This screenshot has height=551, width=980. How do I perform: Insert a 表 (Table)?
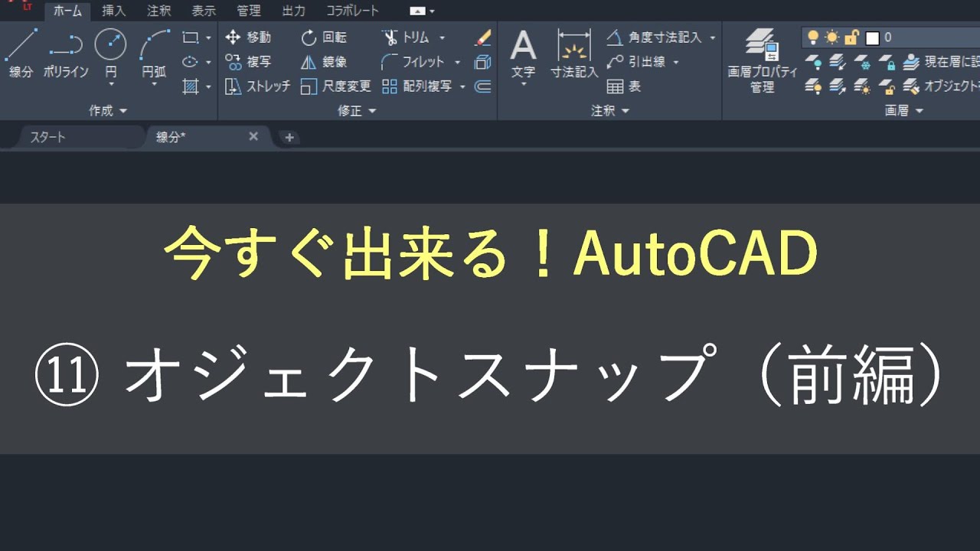coord(624,86)
